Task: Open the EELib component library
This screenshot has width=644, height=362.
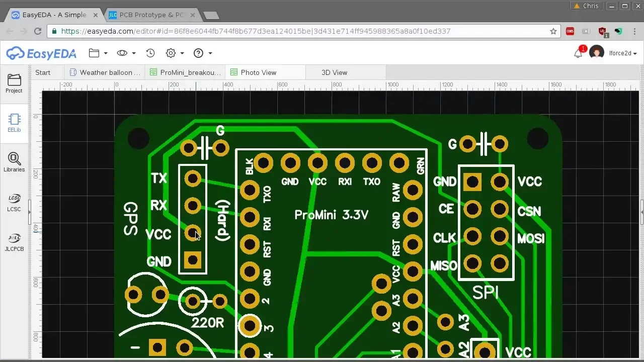Action: 14,123
